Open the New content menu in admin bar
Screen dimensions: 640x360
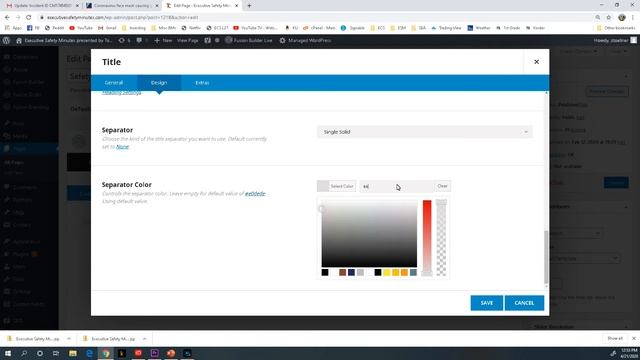point(163,40)
